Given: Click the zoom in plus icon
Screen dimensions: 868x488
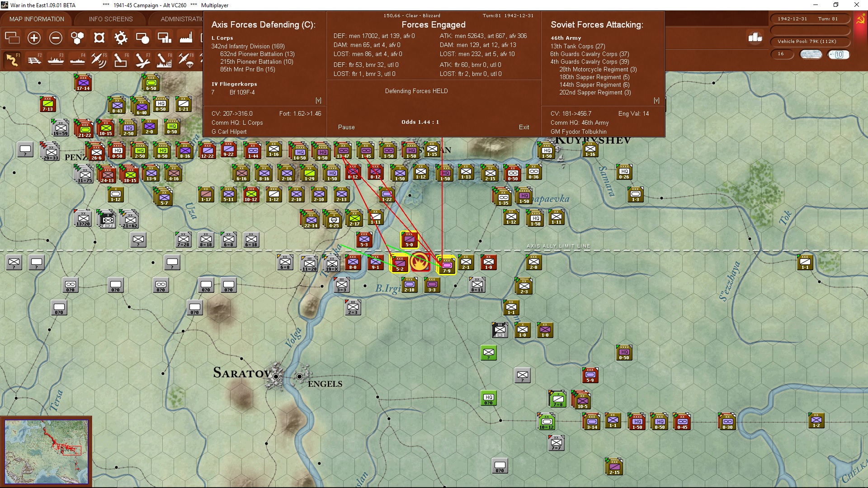Looking at the screenshot, I should (34, 38).
